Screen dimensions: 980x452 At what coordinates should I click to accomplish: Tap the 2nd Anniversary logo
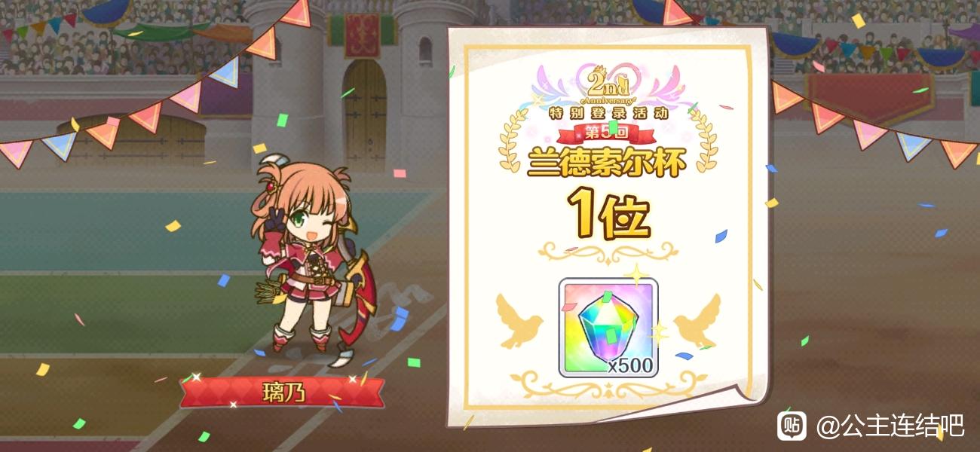[608, 87]
